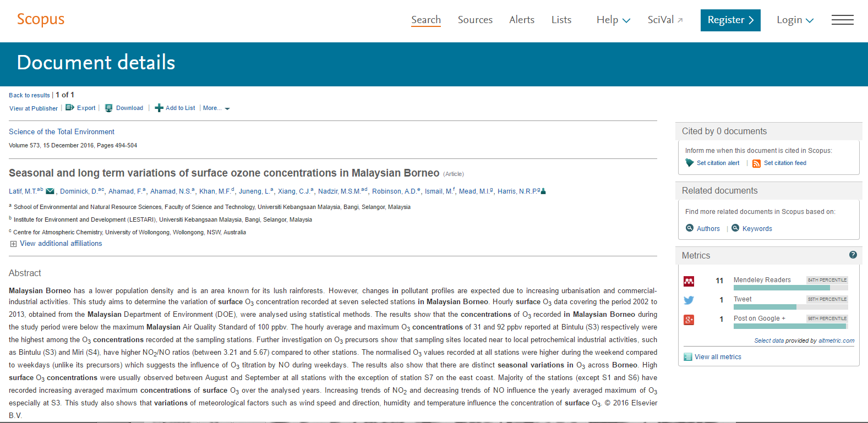Open the altmetric.com link

(x=836, y=340)
